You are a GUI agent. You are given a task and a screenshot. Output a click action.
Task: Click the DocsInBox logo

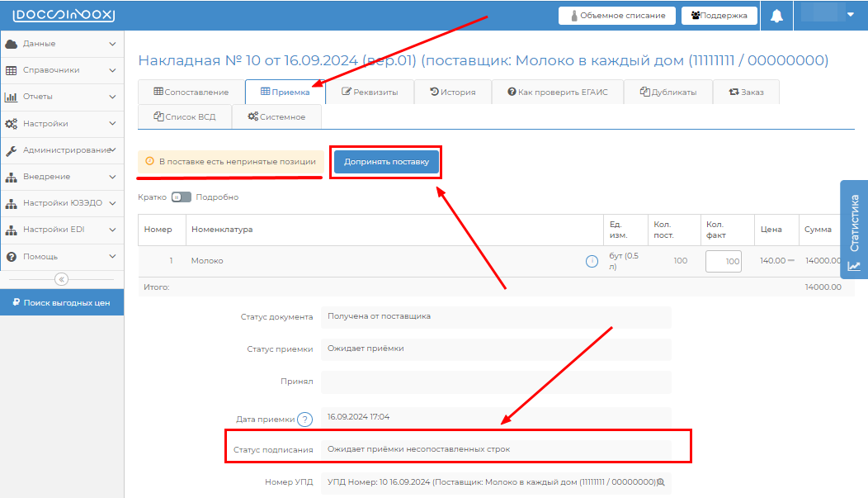(64, 16)
